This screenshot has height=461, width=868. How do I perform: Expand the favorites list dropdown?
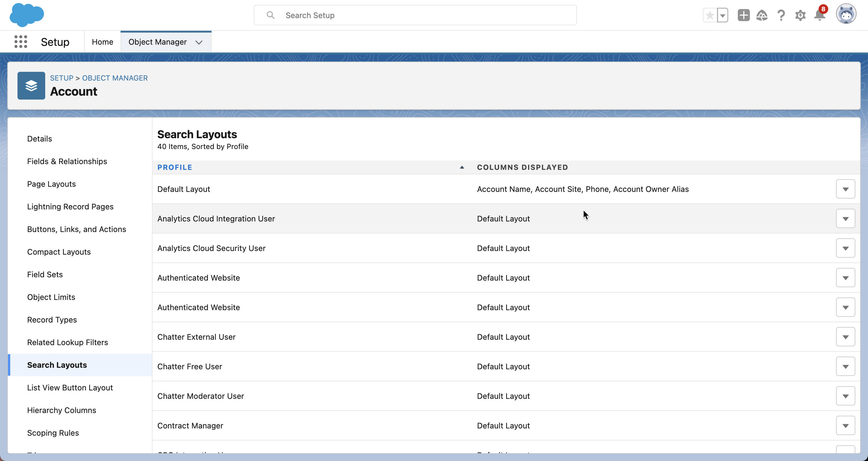pos(722,15)
